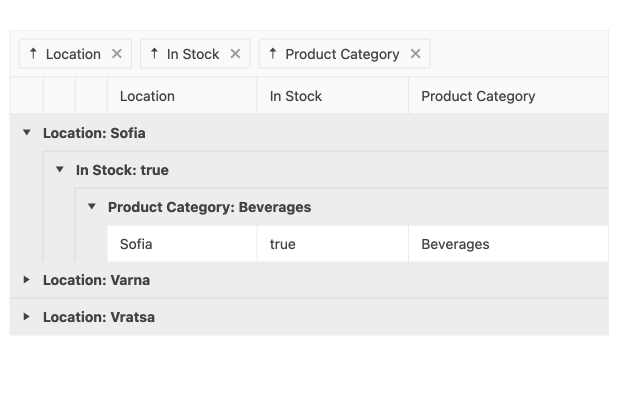Click the In Stock column header
Image resolution: width=619 pixels, height=395 pixels.
coord(333,96)
